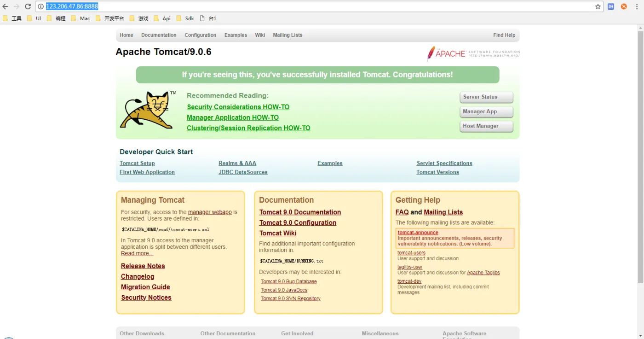This screenshot has height=339, width=644.
Task: Open Mailing Lists link under Getting Help
Action: [x=443, y=212]
